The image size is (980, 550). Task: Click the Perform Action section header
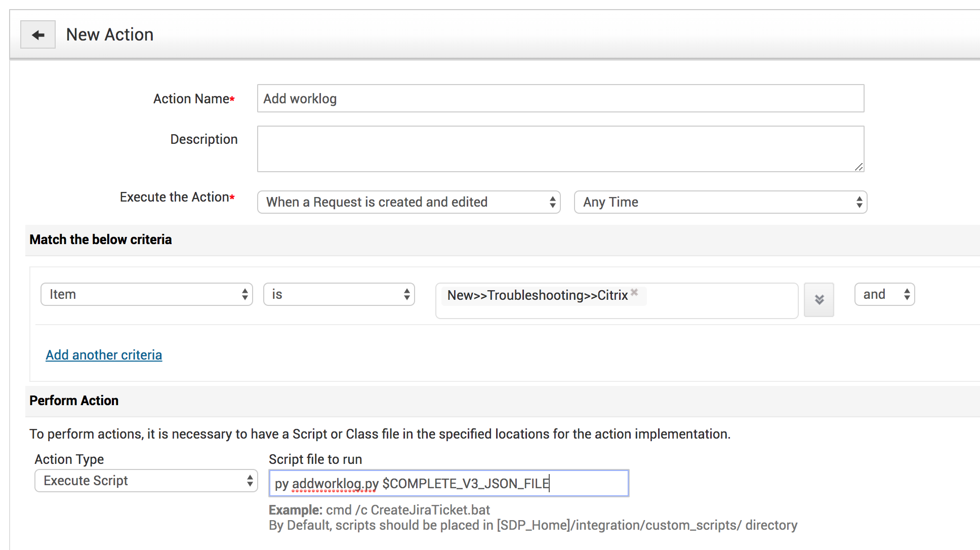pyautogui.click(x=74, y=401)
